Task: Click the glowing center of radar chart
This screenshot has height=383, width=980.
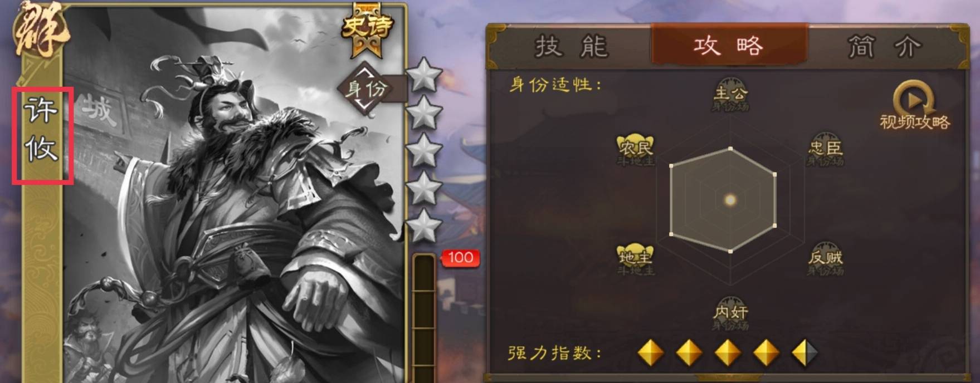Action: pyautogui.click(x=730, y=200)
